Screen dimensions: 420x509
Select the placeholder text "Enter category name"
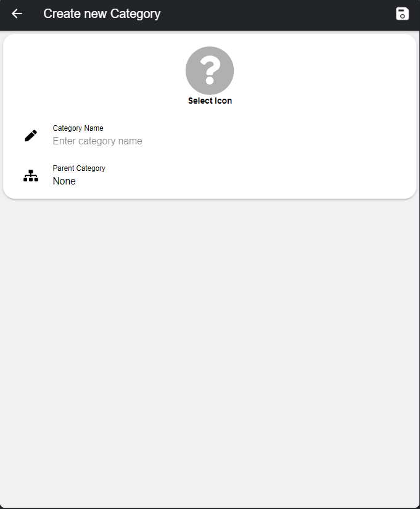[97, 141]
